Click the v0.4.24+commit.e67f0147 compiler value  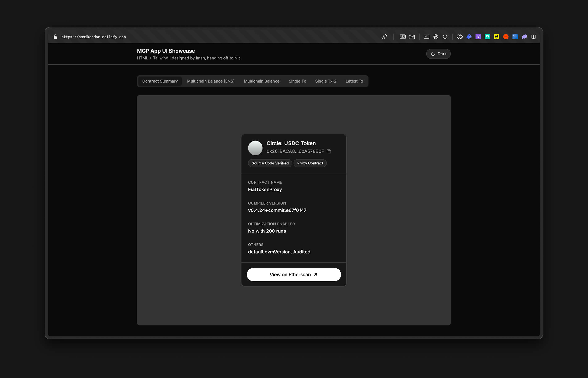click(x=277, y=210)
